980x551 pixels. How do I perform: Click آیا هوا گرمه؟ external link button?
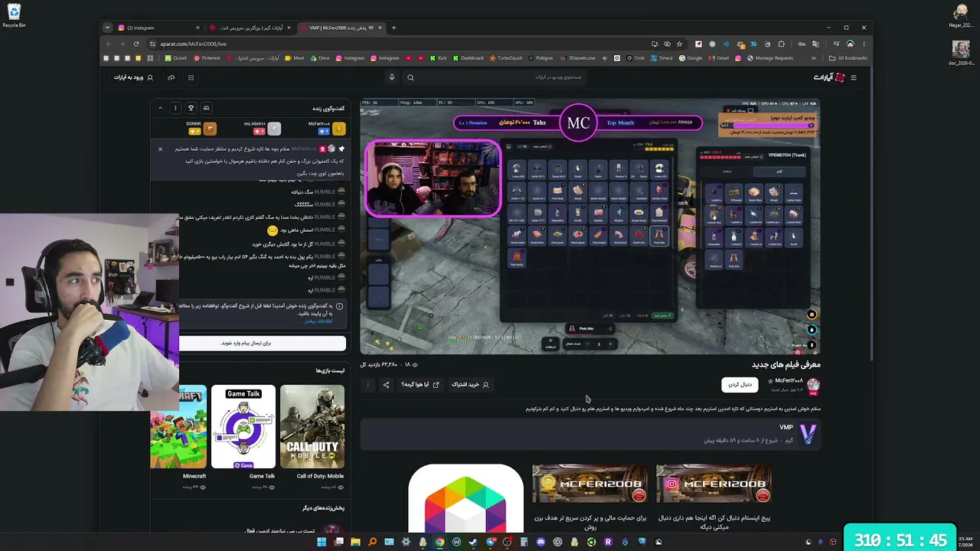click(x=420, y=385)
